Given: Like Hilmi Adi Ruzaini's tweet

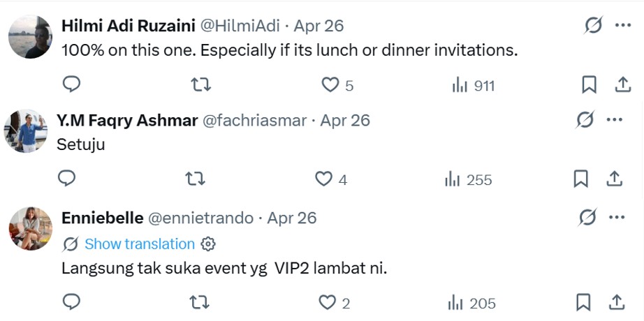Looking at the screenshot, I should point(330,85).
